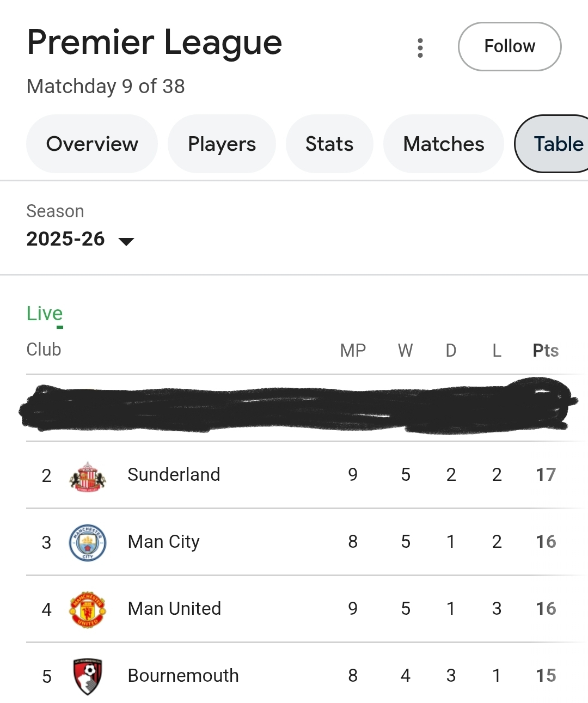Click the Pts column header

546,351
